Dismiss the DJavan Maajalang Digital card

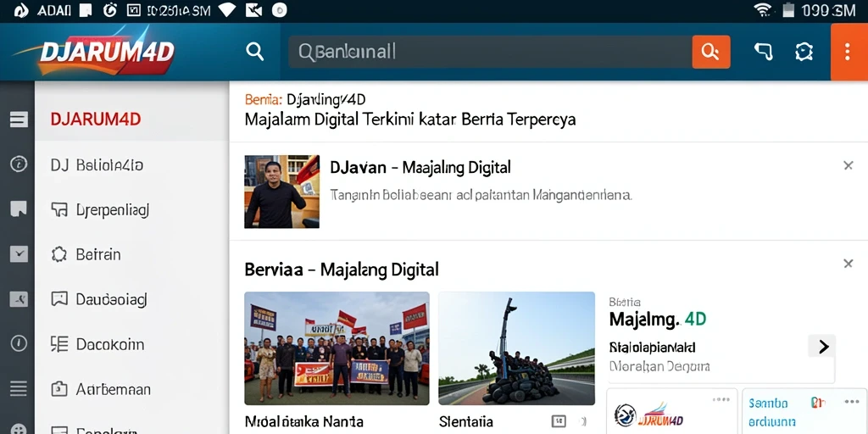pos(848,165)
